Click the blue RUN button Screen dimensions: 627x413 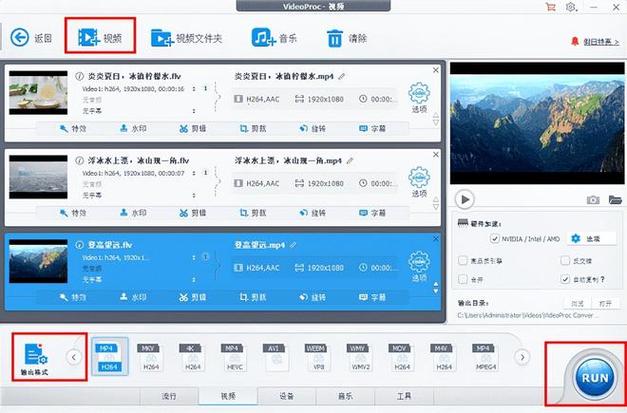point(595,377)
